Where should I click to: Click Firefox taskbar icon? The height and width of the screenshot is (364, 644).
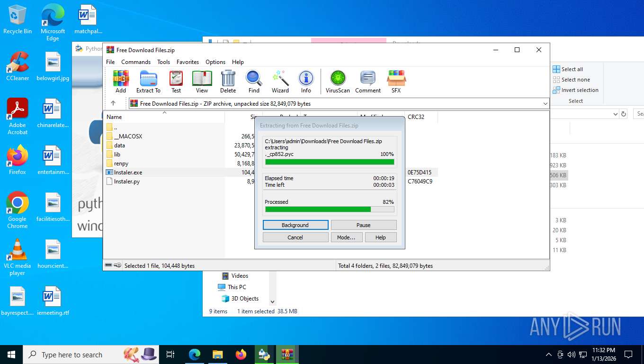[241, 354]
